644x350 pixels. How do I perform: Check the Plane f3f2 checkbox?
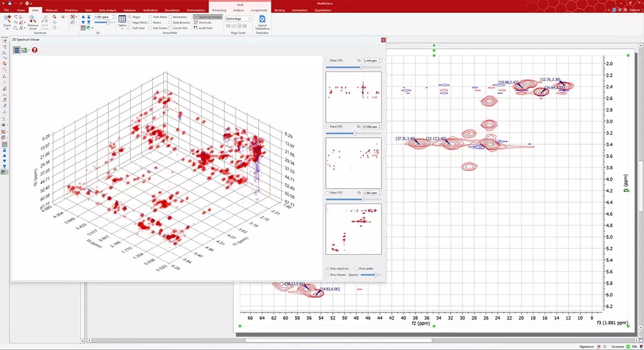click(328, 61)
